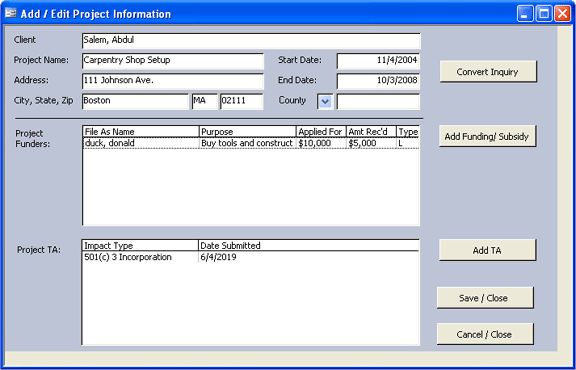Click the empty County text field
This screenshot has width=576, height=370.
coord(378,101)
